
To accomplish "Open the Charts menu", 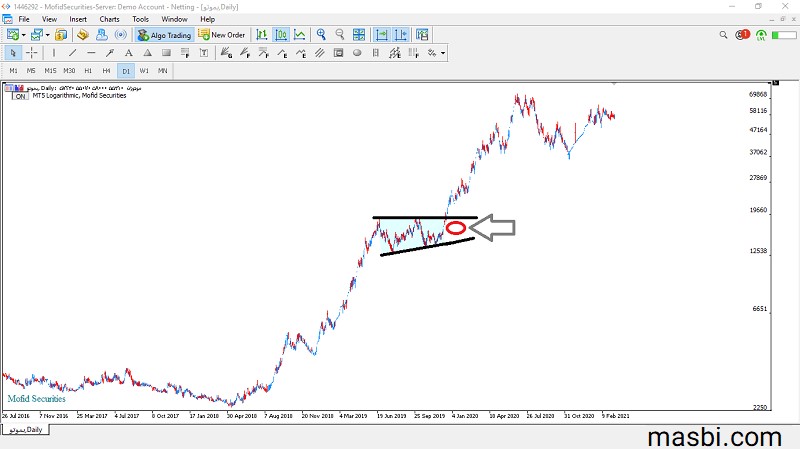I will tap(109, 19).
